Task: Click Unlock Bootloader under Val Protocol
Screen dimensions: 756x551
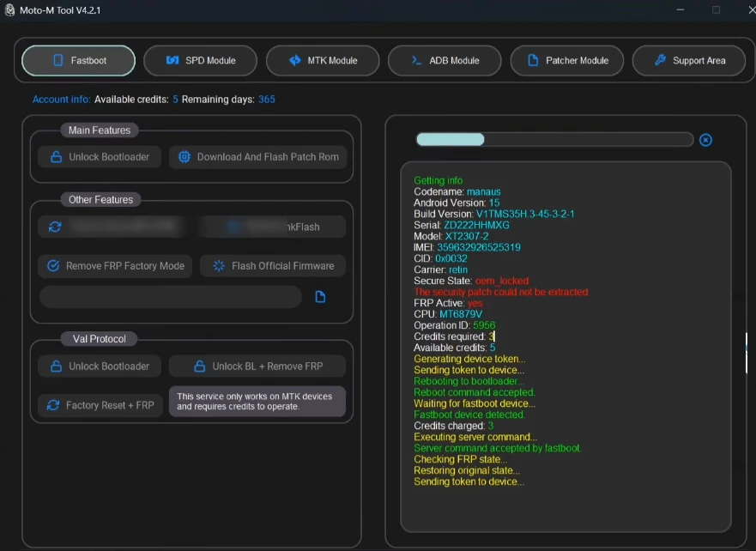Action: click(100, 366)
